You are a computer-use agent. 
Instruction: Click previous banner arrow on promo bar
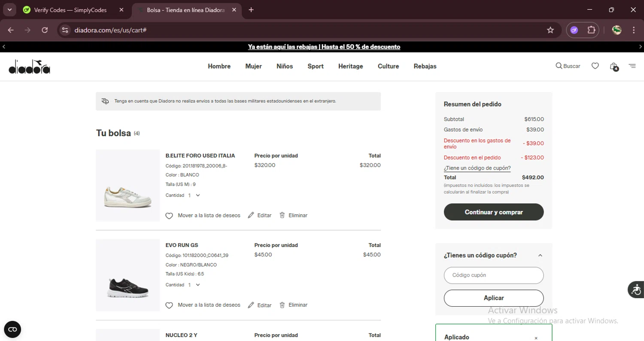(x=4, y=47)
